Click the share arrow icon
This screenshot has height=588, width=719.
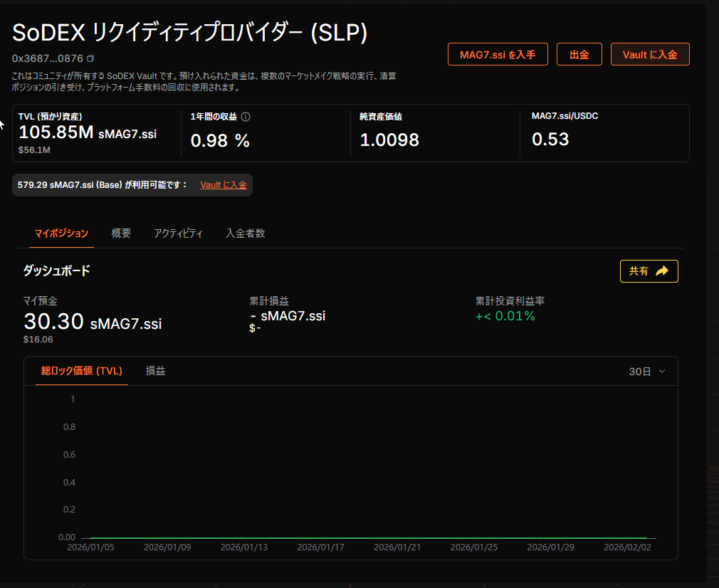[662, 271]
